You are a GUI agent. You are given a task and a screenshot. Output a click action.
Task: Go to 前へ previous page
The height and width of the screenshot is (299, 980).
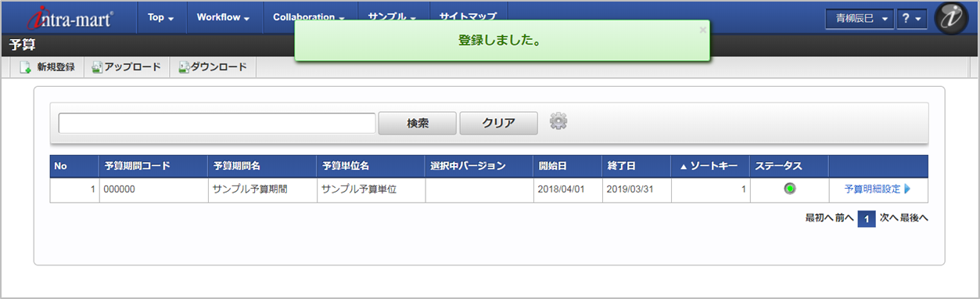[844, 218]
